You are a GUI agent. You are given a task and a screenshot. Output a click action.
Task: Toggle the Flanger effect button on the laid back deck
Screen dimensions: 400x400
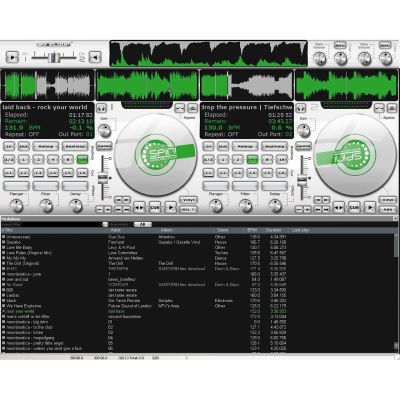[x=16, y=186]
